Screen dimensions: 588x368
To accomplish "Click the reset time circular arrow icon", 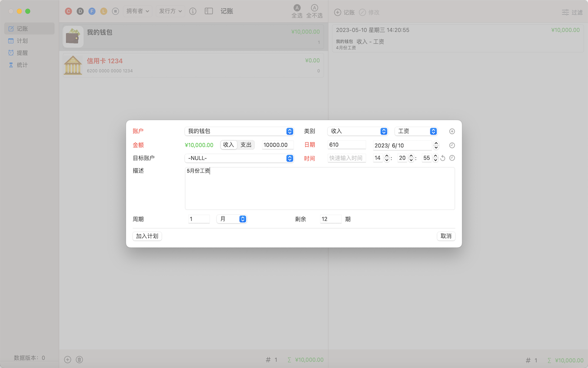I will pyautogui.click(x=443, y=158).
